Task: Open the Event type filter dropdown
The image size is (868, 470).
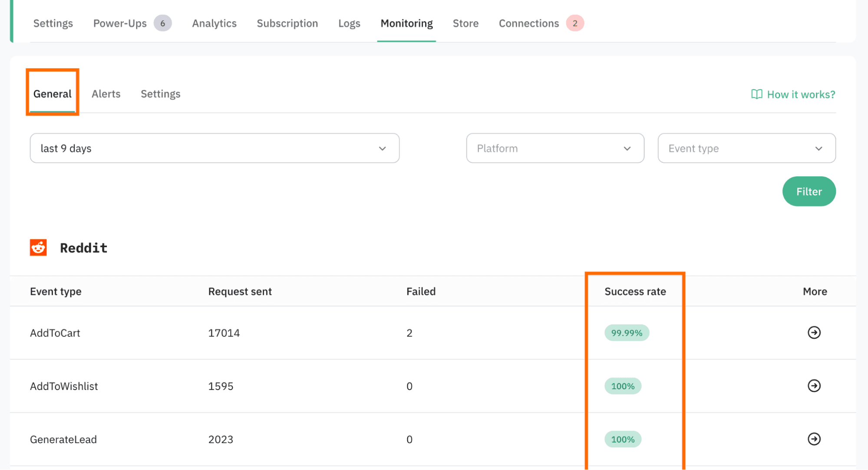Action: (x=746, y=148)
